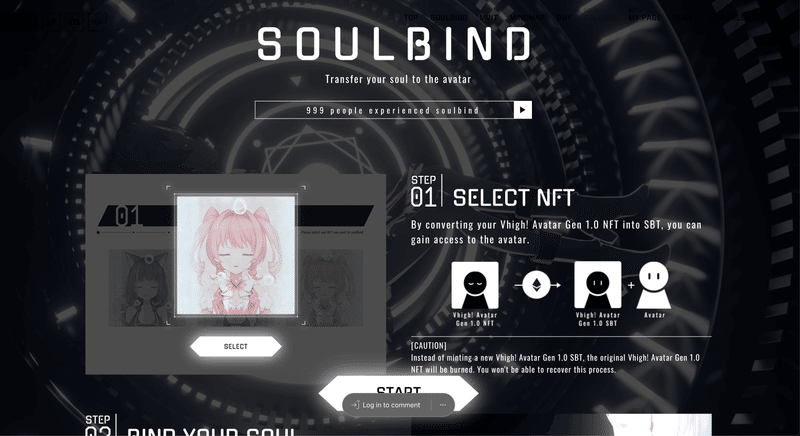
Task: Select the pink-haired avatar NFT thumbnail
Action: tap(236, 255)
